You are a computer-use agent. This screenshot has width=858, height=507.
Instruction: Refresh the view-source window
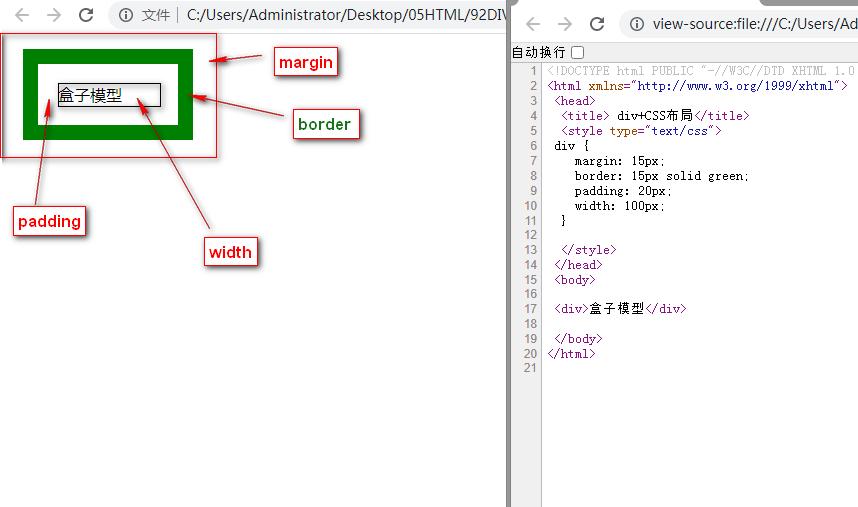[597, 24]
